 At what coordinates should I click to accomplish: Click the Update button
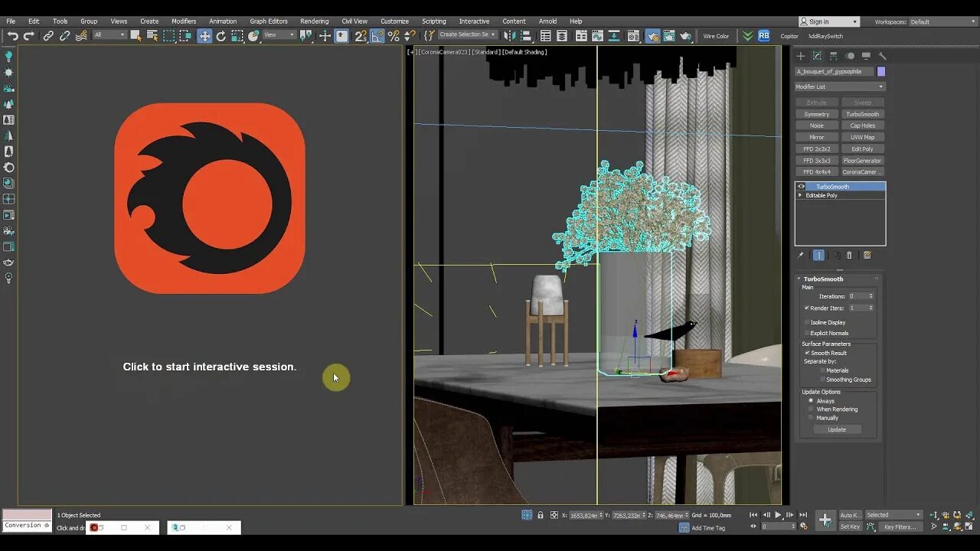[837, 429]
